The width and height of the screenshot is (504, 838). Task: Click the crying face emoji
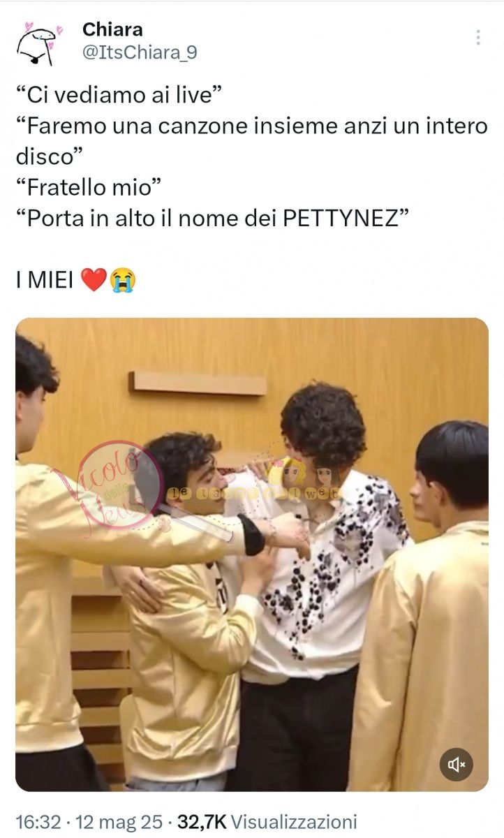point(122,280)
